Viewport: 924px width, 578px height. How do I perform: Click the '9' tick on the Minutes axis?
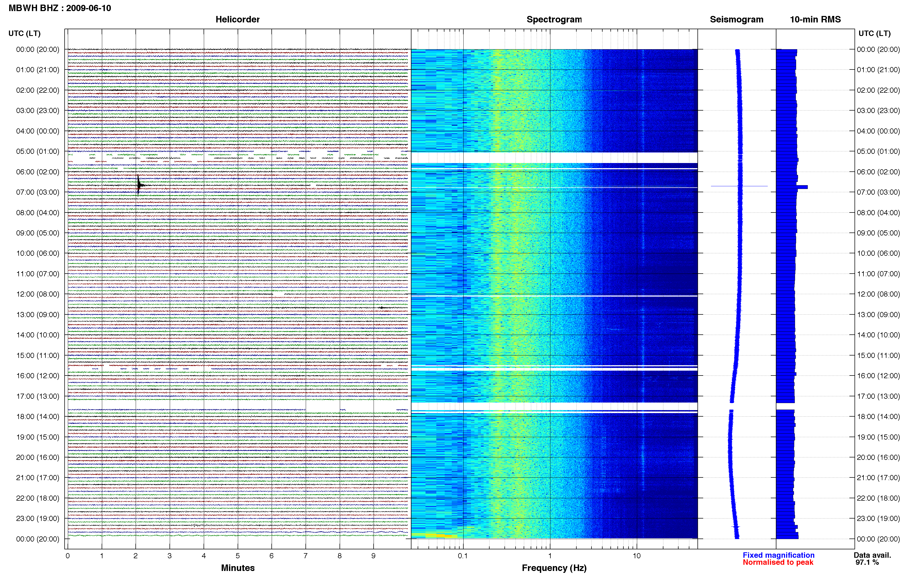tap(373, 556)
